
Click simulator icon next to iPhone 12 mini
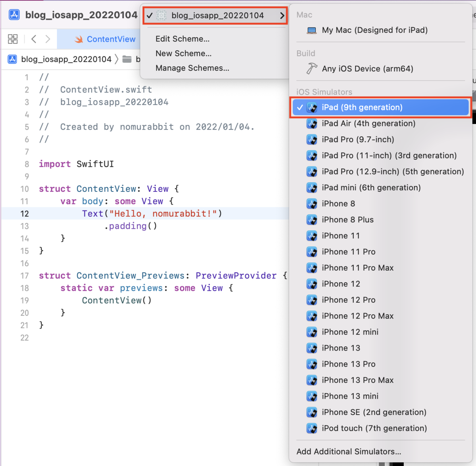312,332
